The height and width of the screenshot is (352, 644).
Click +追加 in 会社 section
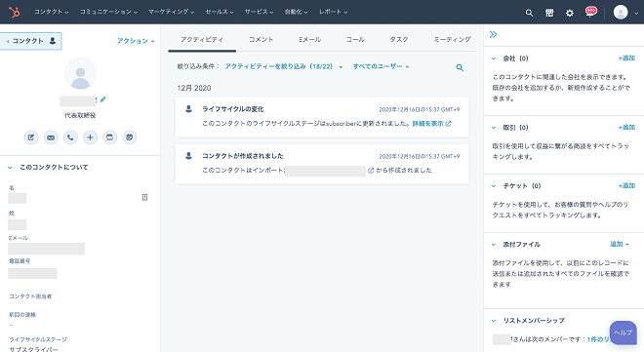point(626,59)
